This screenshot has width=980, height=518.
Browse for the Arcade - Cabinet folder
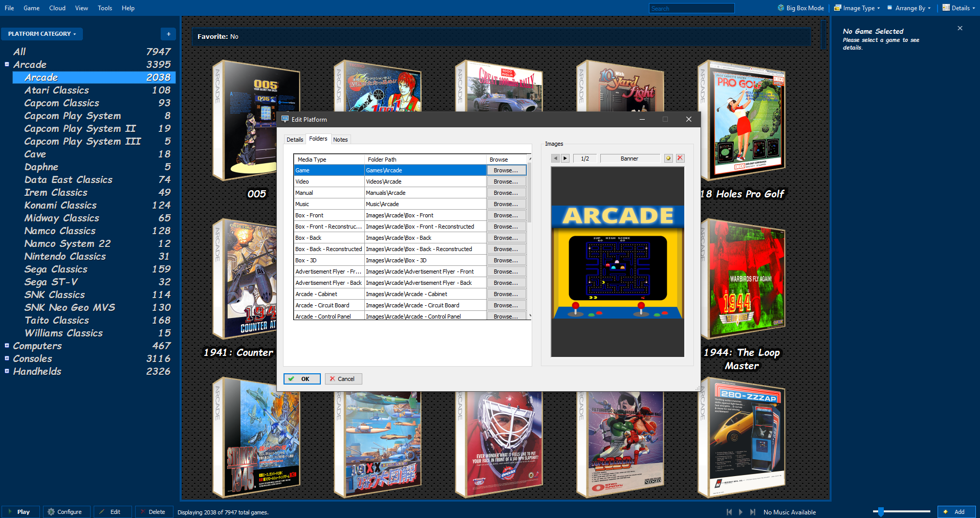506,294
